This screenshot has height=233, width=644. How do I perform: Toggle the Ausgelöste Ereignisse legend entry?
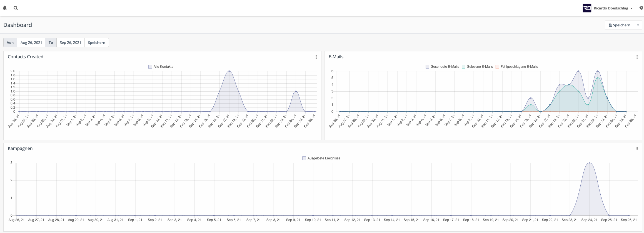(x=321, y=158)
